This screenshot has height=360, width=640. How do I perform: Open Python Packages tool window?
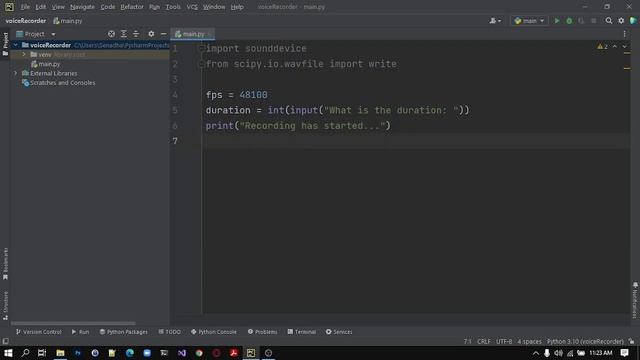click(x=124, y=332)
